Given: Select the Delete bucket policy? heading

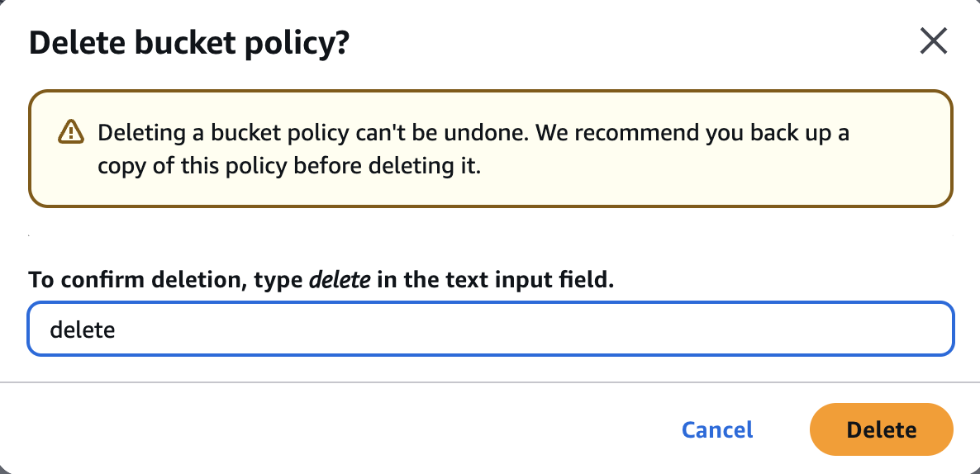Looking at the screenshot, I should click(x=188, y=45).
